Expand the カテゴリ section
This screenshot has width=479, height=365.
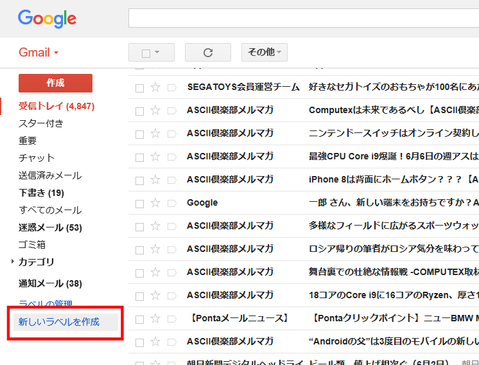pos(12,262)
